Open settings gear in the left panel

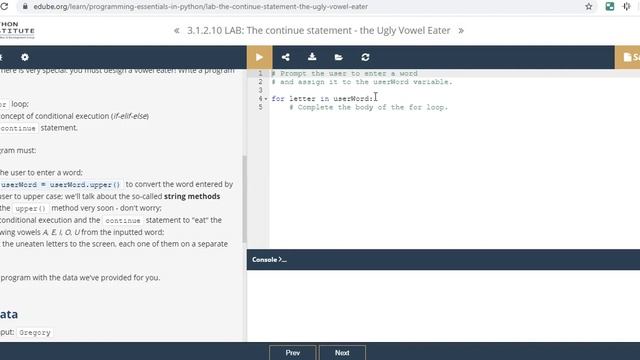point(25,57)
